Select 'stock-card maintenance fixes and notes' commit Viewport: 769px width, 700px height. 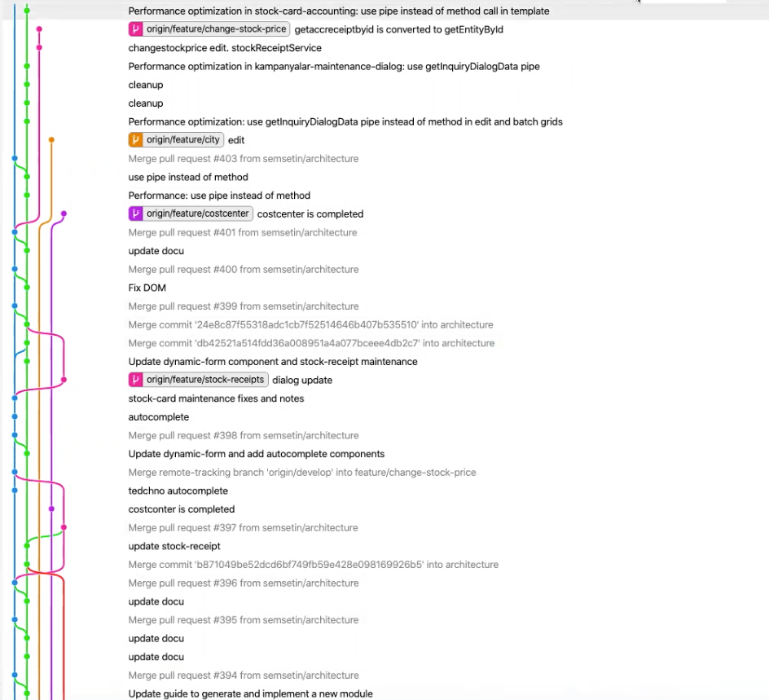pyautogui.click(x=217, y=398)
